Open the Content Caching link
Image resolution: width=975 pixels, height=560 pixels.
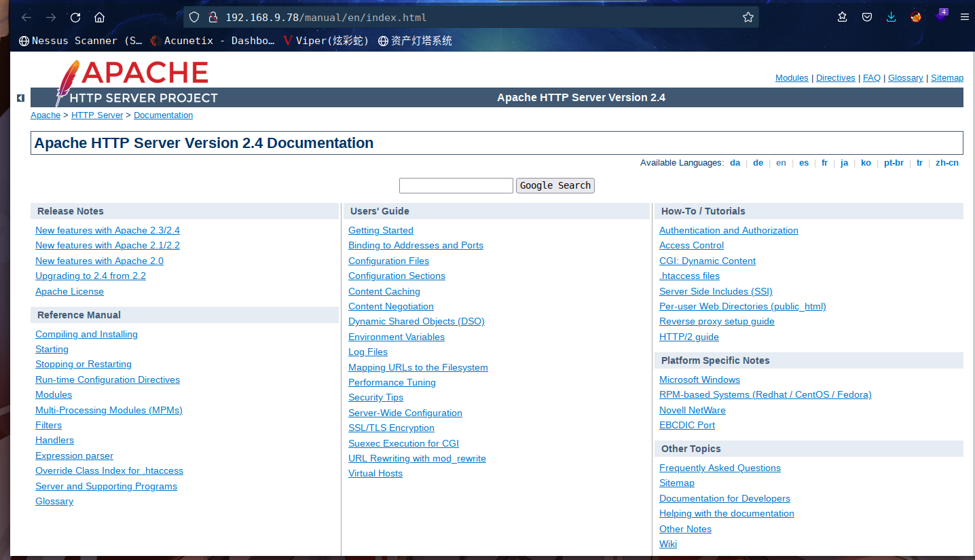point(384,291)
